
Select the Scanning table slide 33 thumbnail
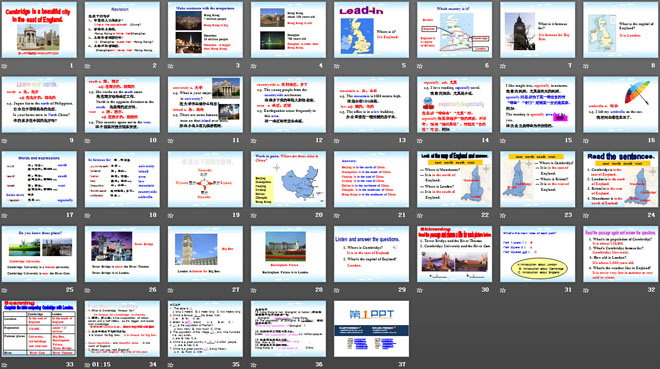point(39,329)
